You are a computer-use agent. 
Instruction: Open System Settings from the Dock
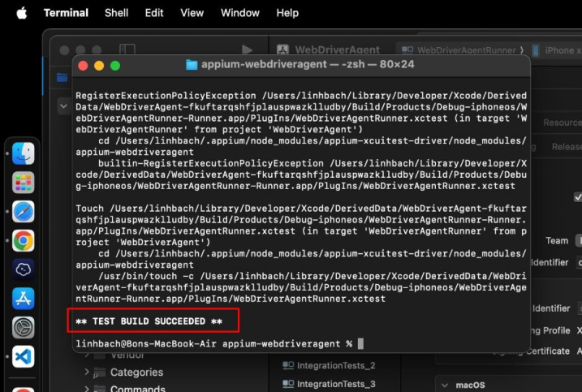(x=23, y=327)
